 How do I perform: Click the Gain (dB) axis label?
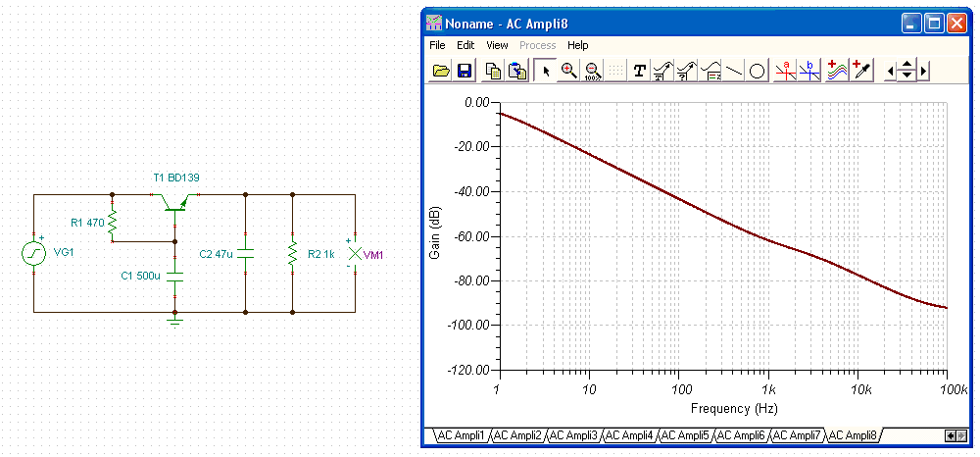[x=436, y=235]
